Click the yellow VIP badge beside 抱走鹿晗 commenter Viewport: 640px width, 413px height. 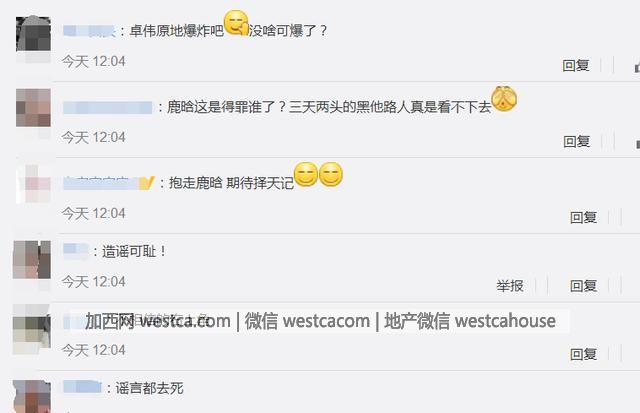pyautogui.click(x=147, y=183)
